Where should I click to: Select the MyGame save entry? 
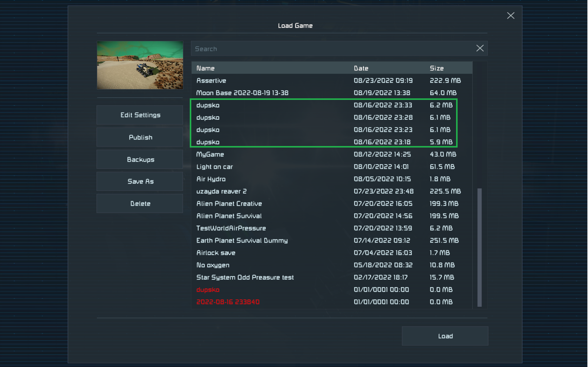pyautogui.click(x=210, y=154)
